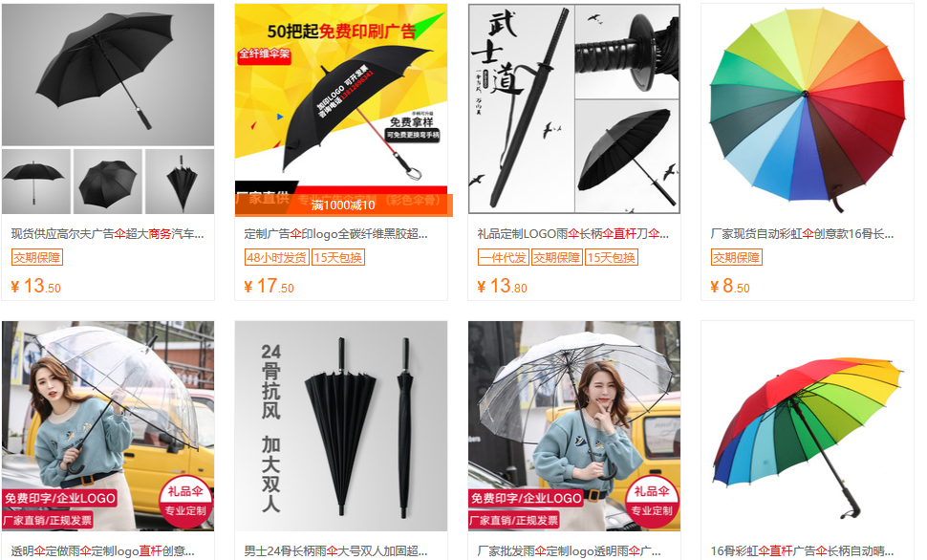Click the 现货供应高尔夫广告伞 product title
The height and width of the screenshot is (560, 927).
click(108, 234)
